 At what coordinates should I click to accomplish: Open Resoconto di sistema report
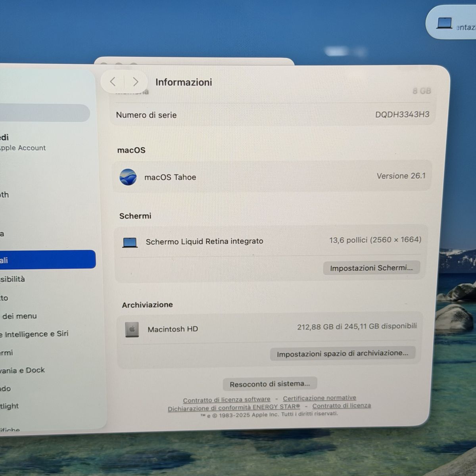[x=270, y=384]
